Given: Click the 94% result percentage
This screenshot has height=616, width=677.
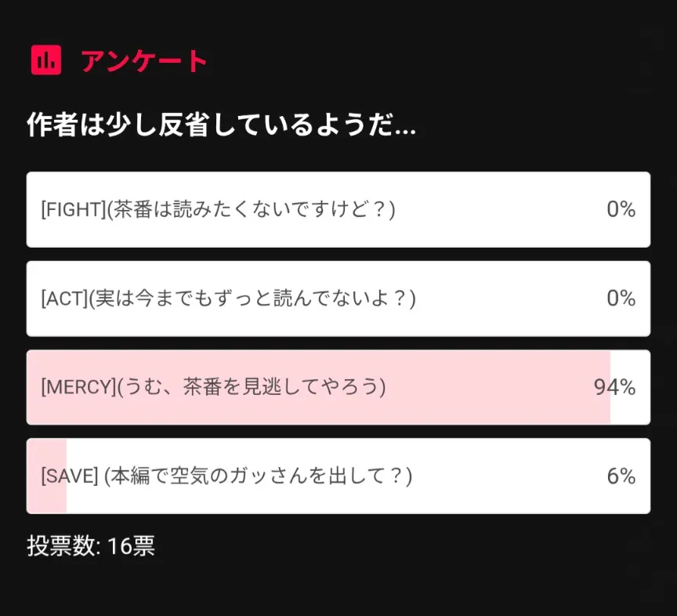Looking at the screenshot, I should pos(614,387).
